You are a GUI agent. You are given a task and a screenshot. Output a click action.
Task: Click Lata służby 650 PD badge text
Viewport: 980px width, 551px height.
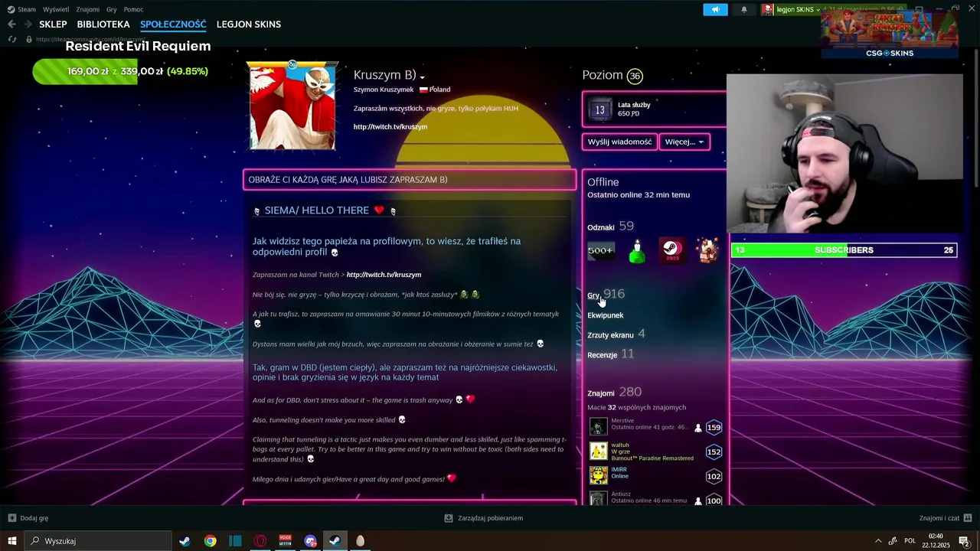coord(634,109)
